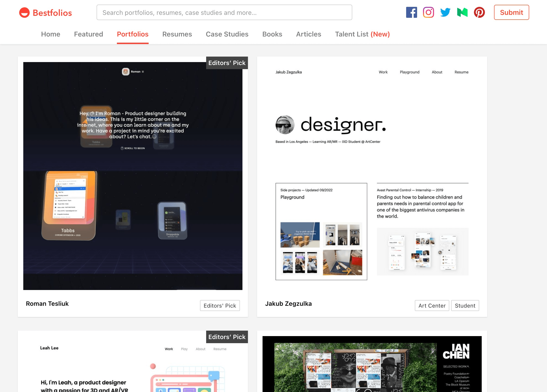Open Jakub Zegzulka portfolio thumbnail
Viewport: 547px width, 392px height.
(372, 176)
